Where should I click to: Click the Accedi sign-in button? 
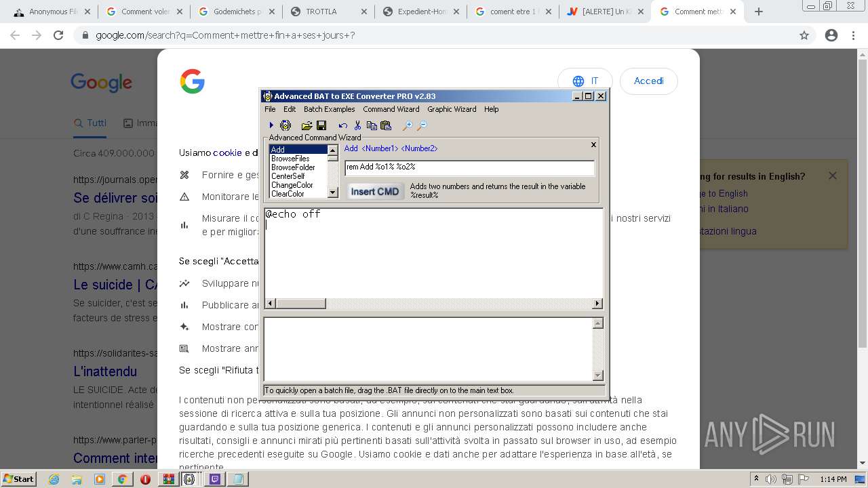pyautogui.click(x=648, y=81)
